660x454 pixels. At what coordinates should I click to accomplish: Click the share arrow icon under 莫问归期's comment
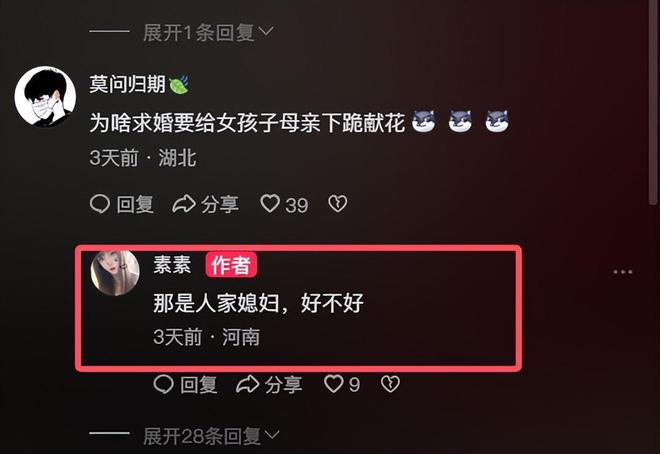pos(184,204)
